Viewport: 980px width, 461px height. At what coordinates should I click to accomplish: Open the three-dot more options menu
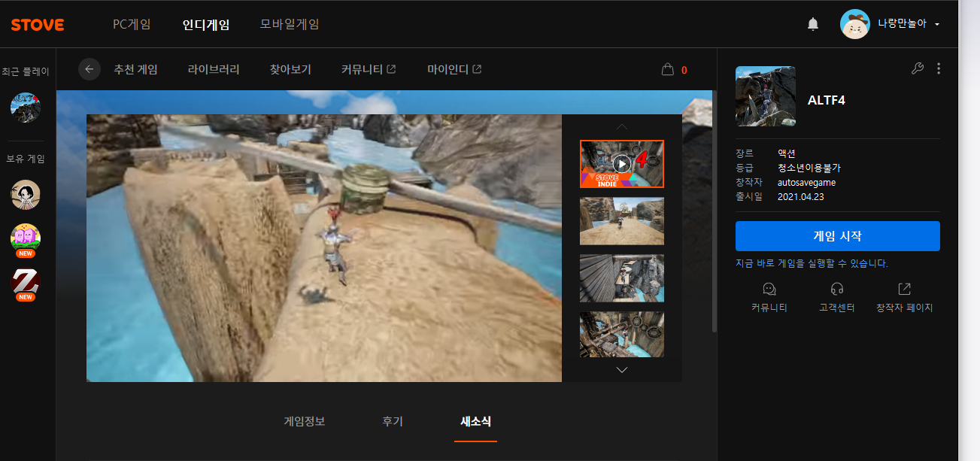pos(939,68)
